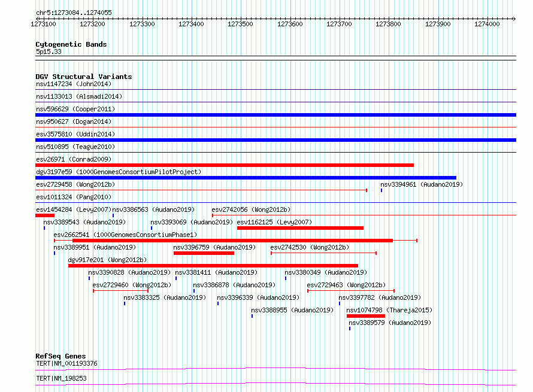This screenshot has height=392, width=533.
Task: Select nsv3393069 (Audano2019) label
Action: [192, 222]
